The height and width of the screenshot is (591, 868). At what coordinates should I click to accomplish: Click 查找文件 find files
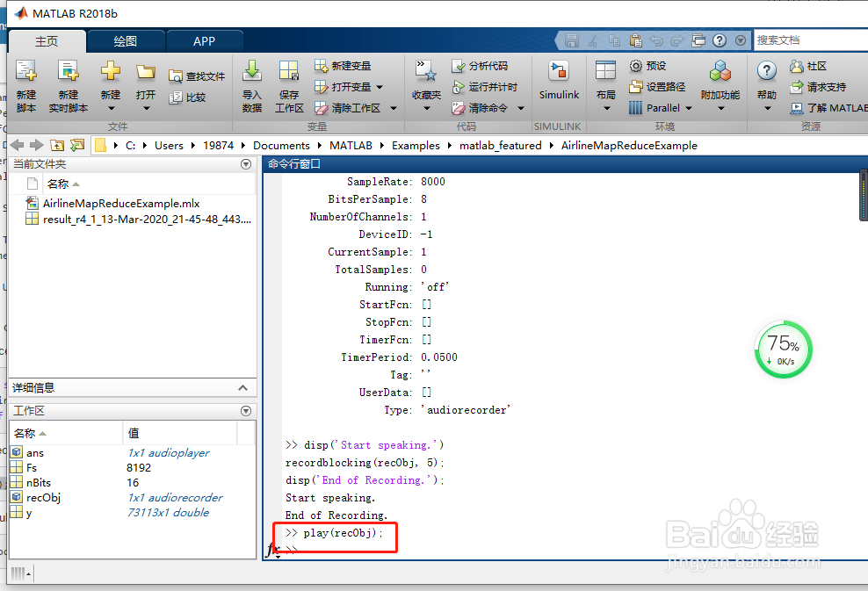pyautogui.click(x=197, y=76)
